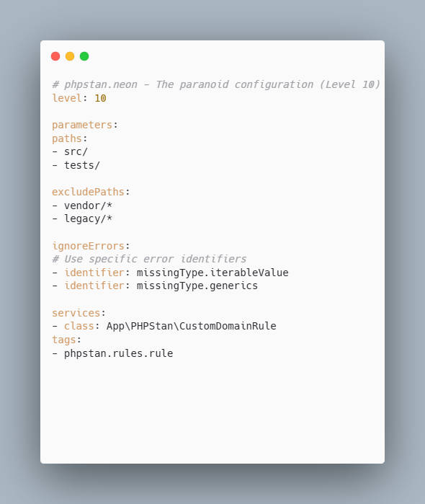Click the paths key

[67, 138]
